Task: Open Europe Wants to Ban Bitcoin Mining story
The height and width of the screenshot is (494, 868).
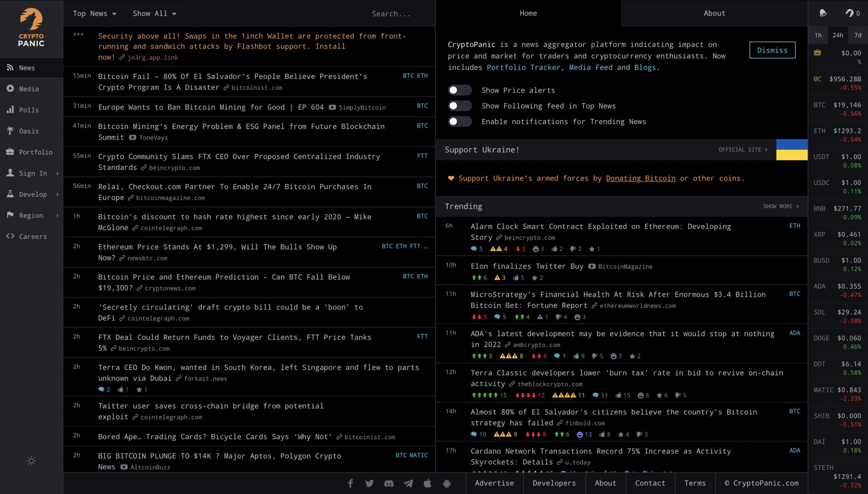Action: (211, 107)
